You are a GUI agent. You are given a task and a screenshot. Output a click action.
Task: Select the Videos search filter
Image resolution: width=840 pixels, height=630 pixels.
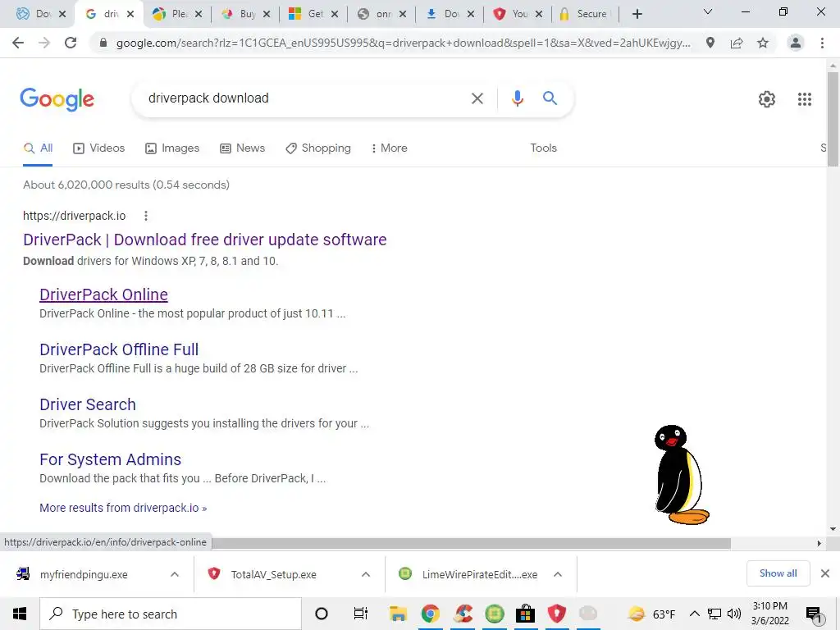[98, 148]
